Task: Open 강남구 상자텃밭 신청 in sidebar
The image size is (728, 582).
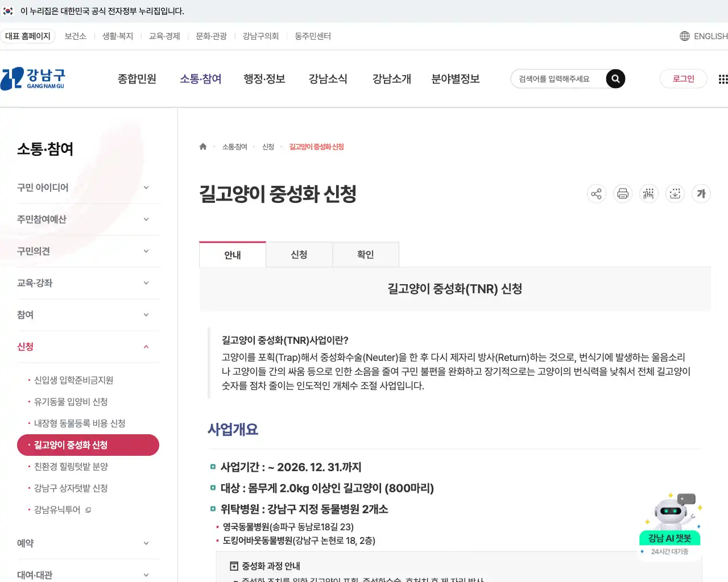Action: click(x=71, y=488)
